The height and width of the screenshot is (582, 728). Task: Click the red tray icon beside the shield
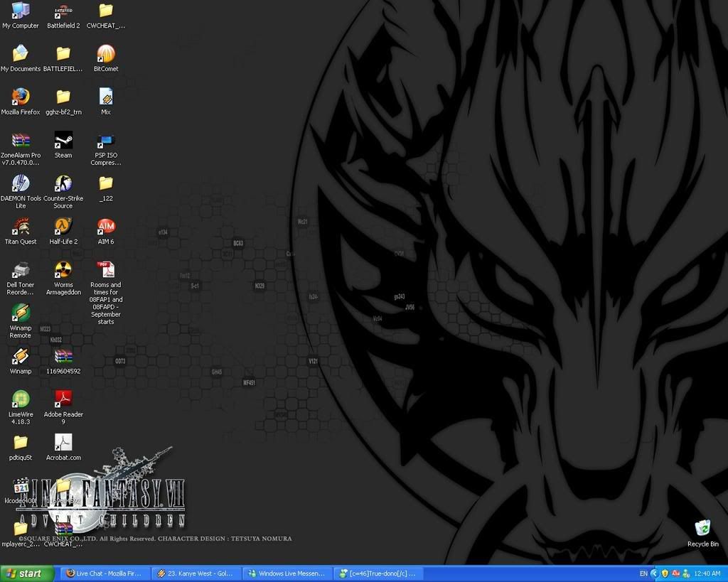(x=675, y=573)
